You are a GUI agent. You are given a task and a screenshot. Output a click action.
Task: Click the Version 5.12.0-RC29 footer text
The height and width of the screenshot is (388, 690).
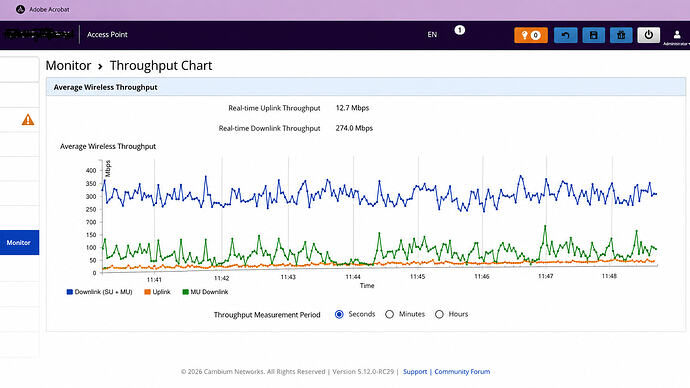tap(363, 372)
